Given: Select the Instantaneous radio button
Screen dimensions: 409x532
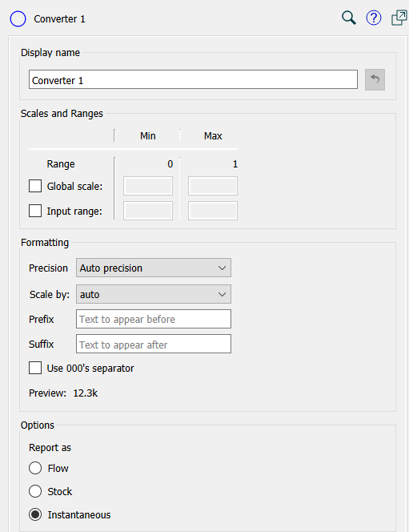Looking at the screenshot, I should (35, 514).
